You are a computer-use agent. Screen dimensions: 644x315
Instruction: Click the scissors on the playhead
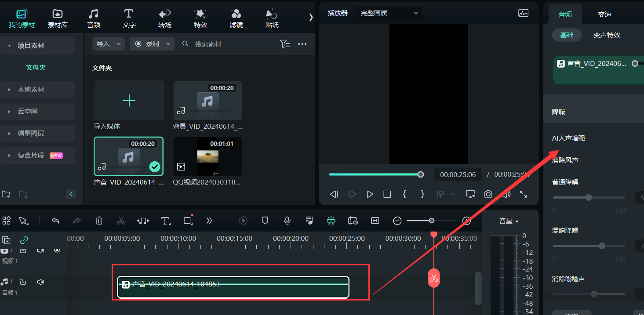(434, 278)
